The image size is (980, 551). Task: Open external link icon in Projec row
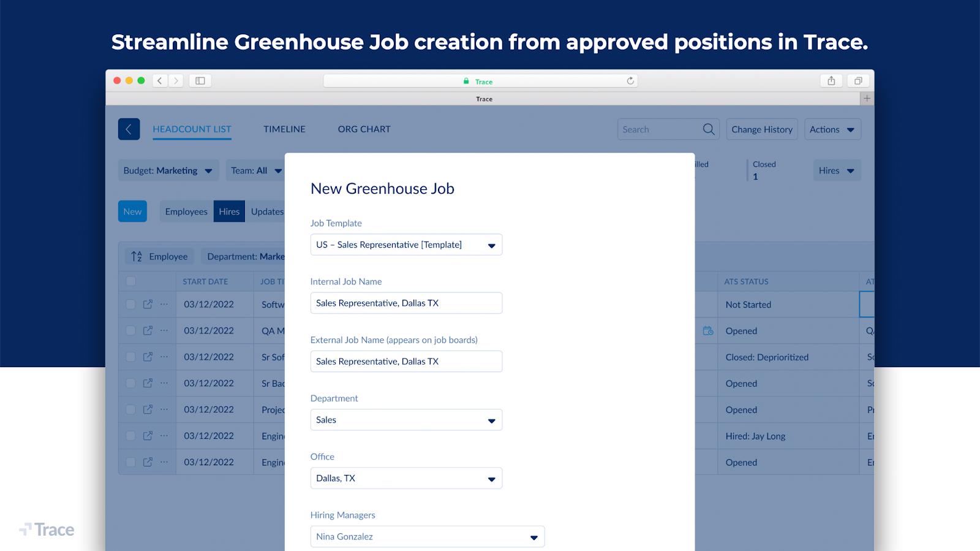148,409
